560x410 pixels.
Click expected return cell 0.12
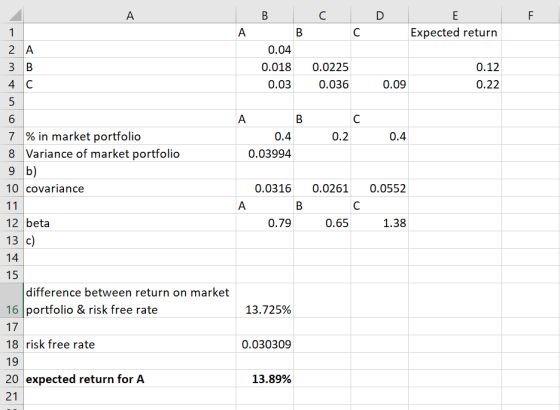pyautogui.click(x=455, y=67)
